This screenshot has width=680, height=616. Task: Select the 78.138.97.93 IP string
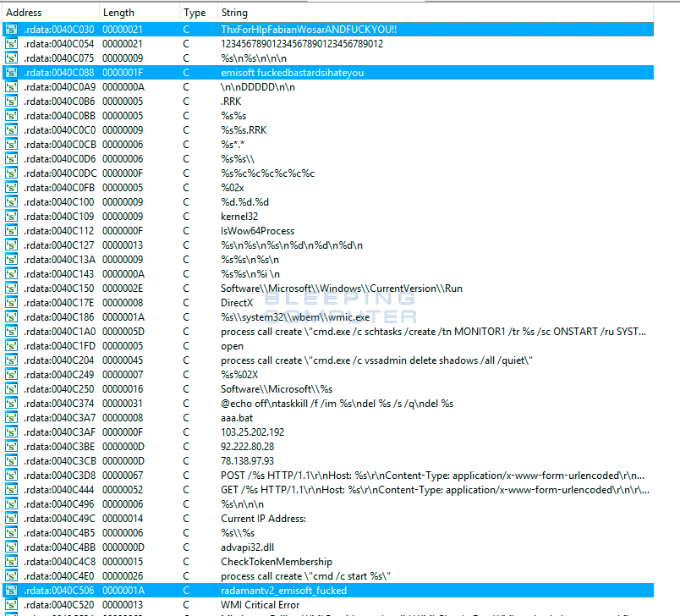point(248,460)
